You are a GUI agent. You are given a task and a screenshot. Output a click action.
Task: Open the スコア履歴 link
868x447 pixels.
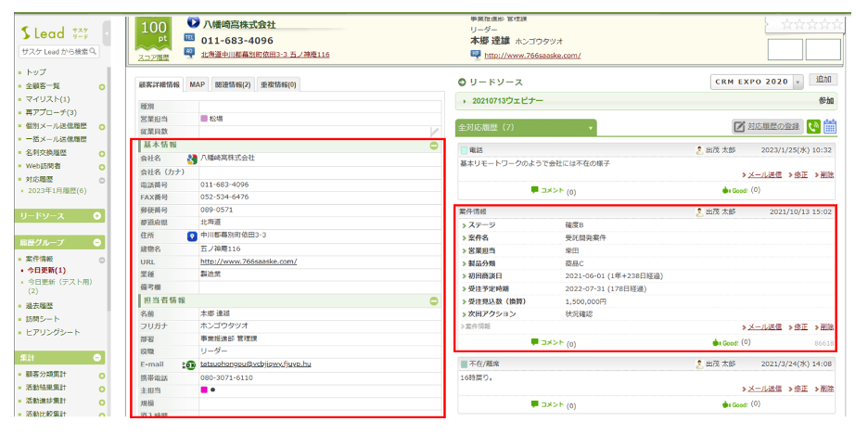click(x=153, y=57)
